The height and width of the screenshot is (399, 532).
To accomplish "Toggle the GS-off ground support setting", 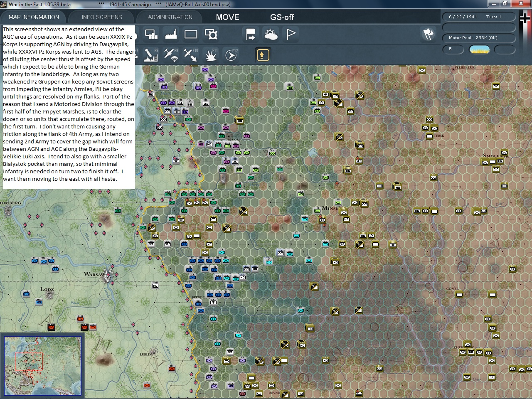I will click(x=282, y=17).
